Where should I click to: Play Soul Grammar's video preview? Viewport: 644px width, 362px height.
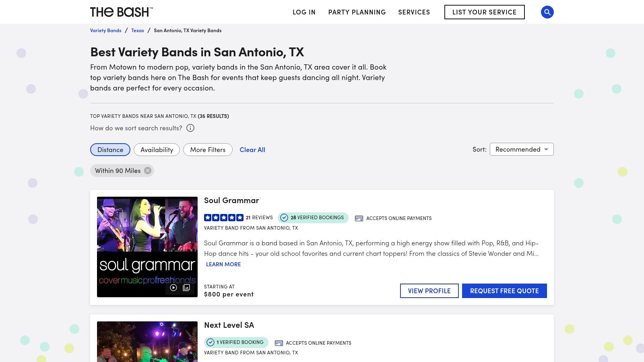(174, 287)
